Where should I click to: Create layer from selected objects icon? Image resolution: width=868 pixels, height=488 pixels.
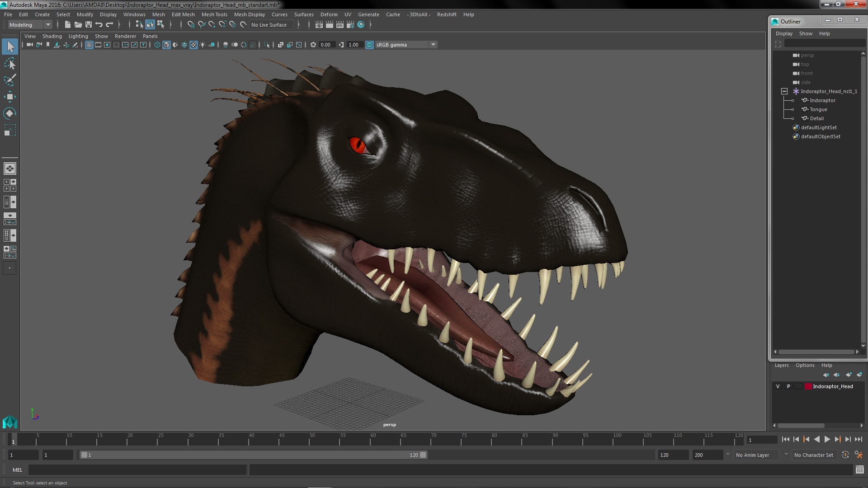click(x=859, y=375)
